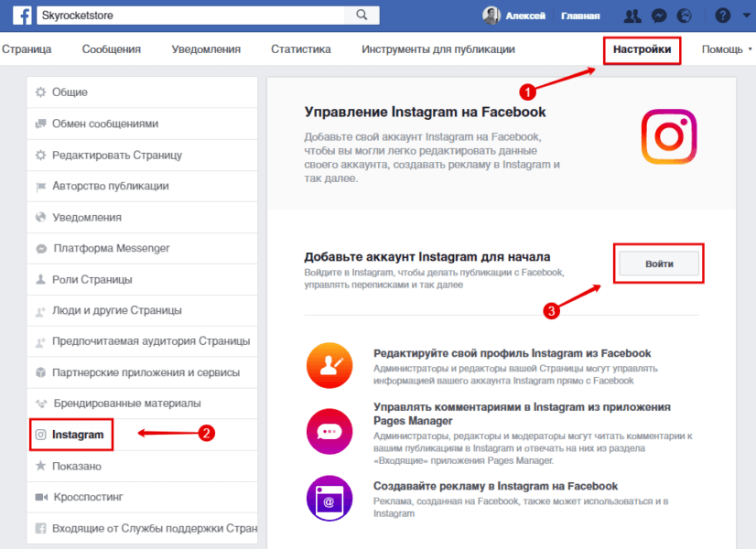
Task: Click the purple ad creation icon
Action: click(x=329, y=499)
